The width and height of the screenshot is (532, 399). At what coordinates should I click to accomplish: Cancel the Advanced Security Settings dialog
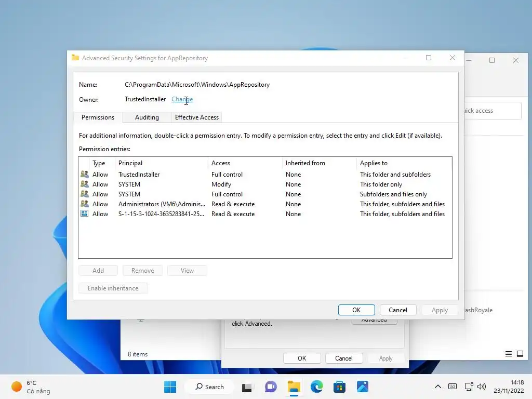(x=397, y=310)
